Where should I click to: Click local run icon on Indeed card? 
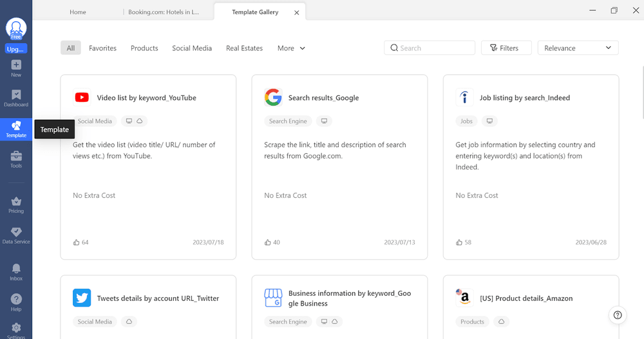pos(489,121)
